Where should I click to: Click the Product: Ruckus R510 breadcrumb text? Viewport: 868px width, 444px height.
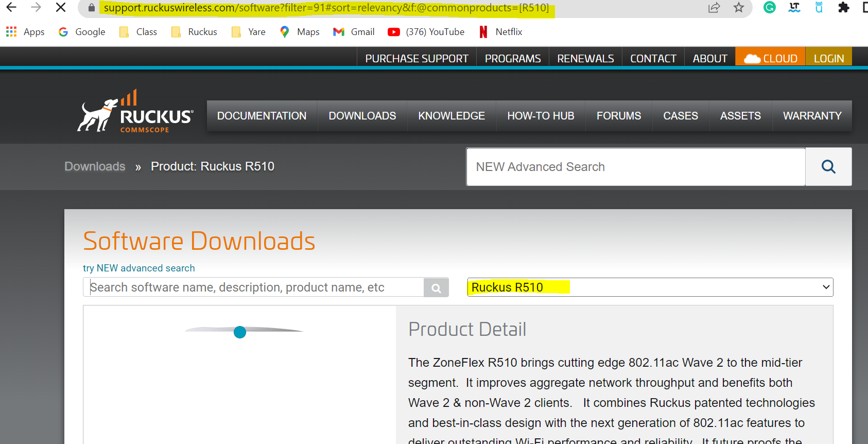(x=213, y=166)
